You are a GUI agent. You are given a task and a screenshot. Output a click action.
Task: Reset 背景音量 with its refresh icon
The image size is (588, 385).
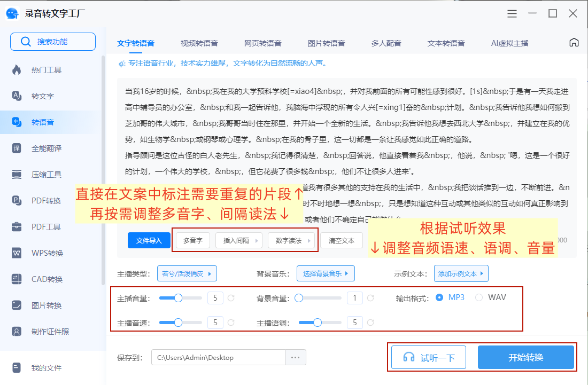coord(370,298)
